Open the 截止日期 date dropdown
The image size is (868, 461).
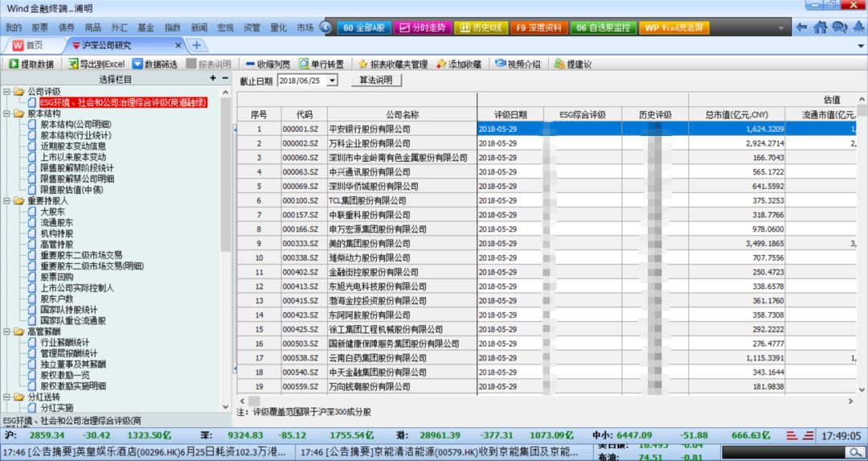332,81
